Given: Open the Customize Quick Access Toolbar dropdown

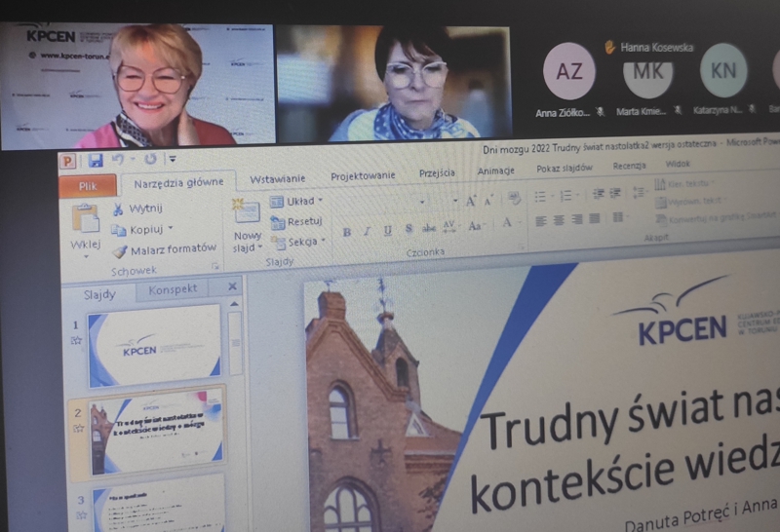Looking at the screenshot, I should (173, 159).
